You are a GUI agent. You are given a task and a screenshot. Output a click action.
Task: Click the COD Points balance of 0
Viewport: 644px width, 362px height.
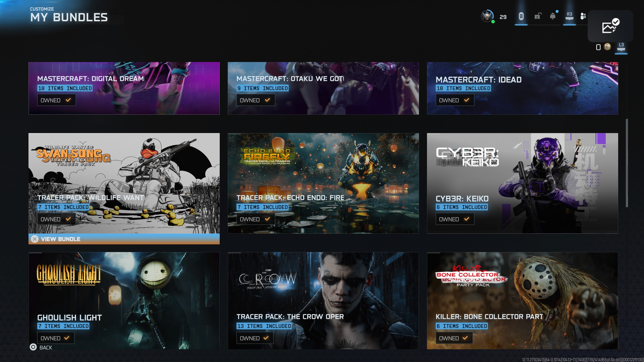pos(598,47)
